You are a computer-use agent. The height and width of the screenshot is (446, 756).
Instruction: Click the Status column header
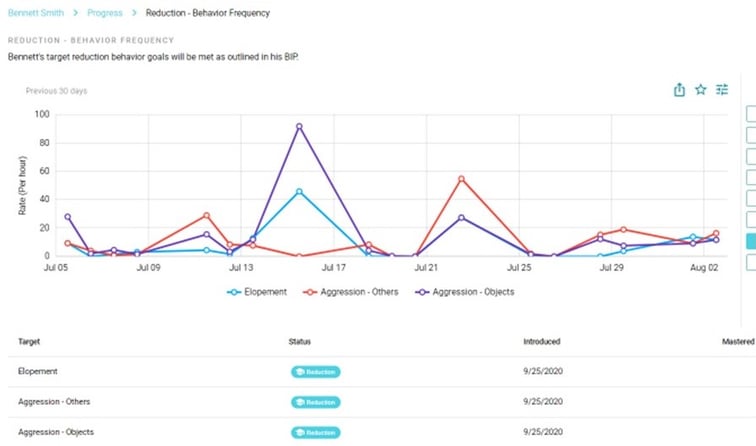300,341
